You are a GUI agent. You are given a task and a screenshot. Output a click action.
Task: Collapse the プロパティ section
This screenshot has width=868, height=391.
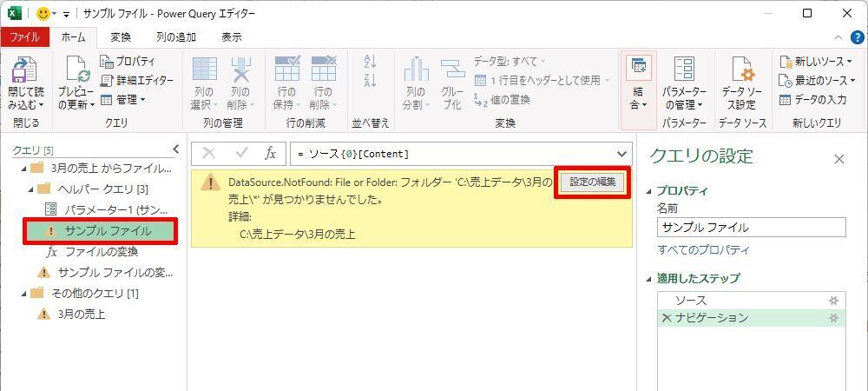pyautogui.click(x=648, y=191)
